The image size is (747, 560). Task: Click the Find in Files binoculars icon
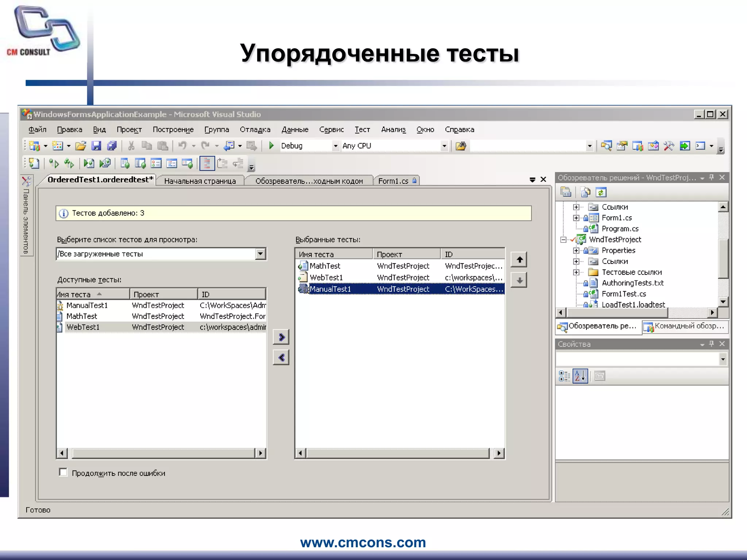[x=461, y=146]
